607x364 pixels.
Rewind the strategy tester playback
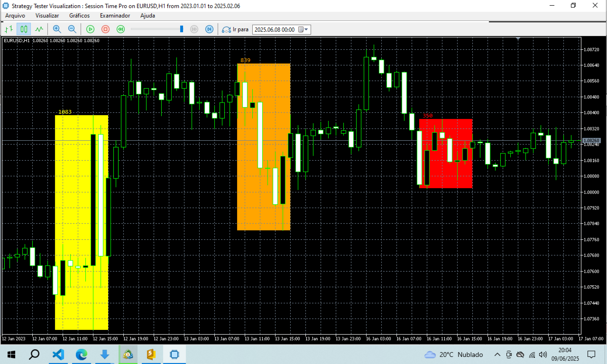click(120, 29)
